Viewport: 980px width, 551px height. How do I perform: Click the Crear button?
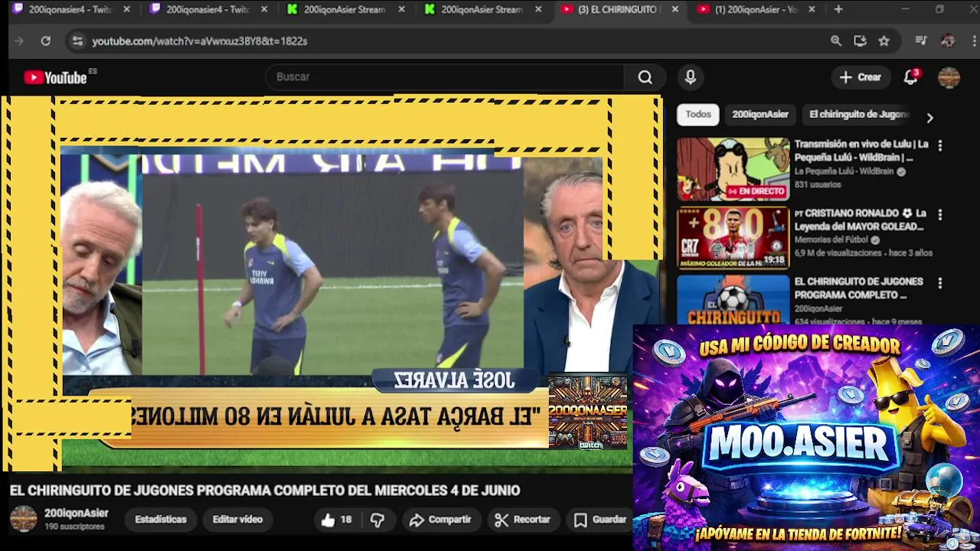point(861,77)
